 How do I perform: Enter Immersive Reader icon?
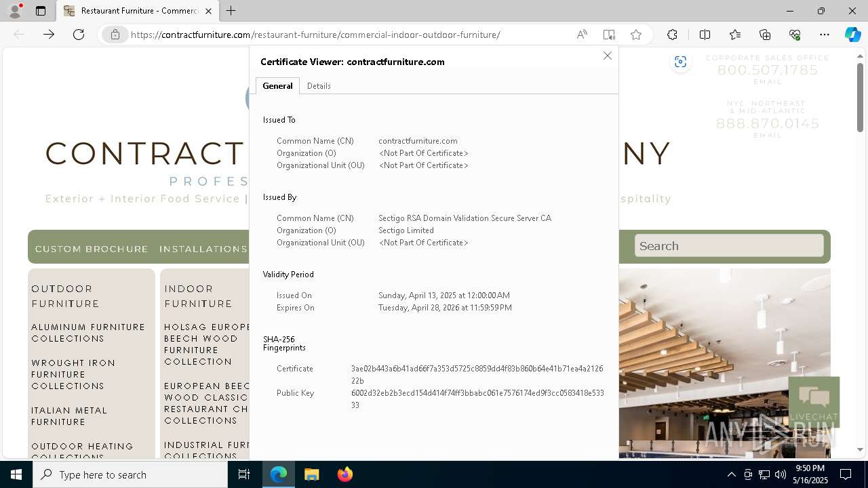pos(609,35)
